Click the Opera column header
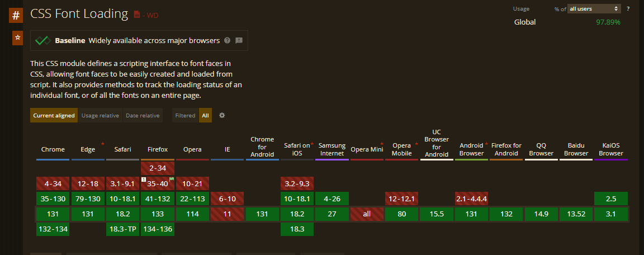This screenshot has height=255, width=644. point(192,149)
